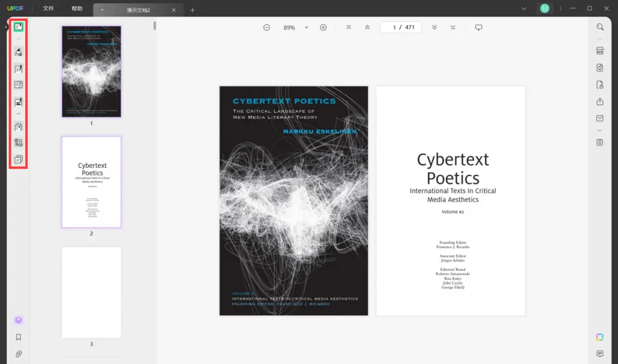The width and height of the screenshot is (618, 364).
Task: Open the 帮助 menu
Action: [x=77, y=8]
